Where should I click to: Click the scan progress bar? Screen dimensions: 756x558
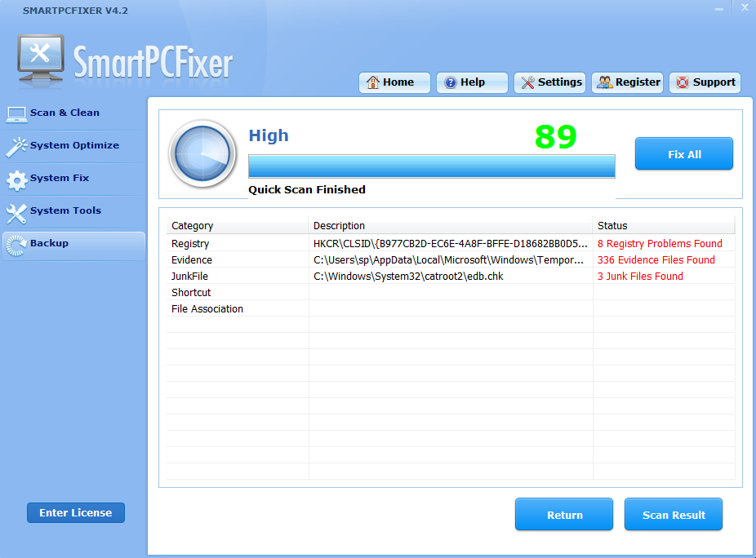(431, 166)
